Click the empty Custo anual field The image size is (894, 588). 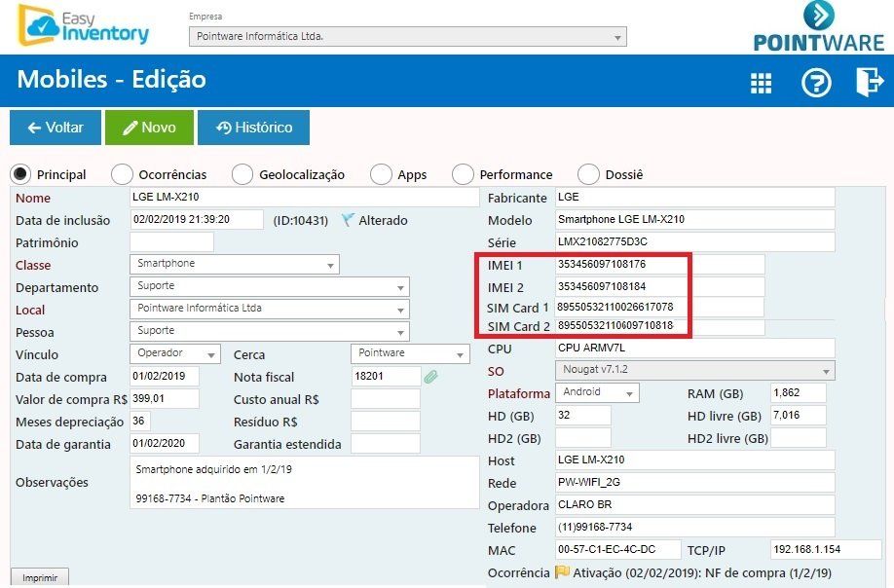point(386,399)
